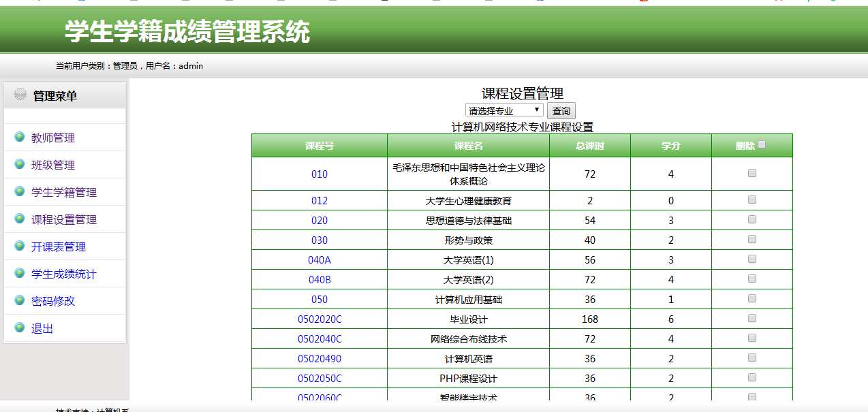This screenshot has width=868, height=412.
Task: Click the globe icon beside 开课表管理
Action: click(x=20, y=246)
